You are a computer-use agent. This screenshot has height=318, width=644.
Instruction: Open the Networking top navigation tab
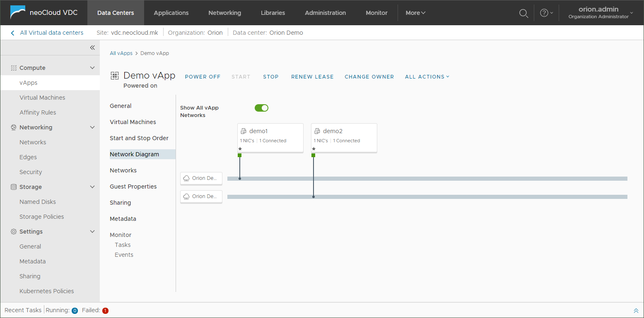pyautogui.click(x=224, y=13)
